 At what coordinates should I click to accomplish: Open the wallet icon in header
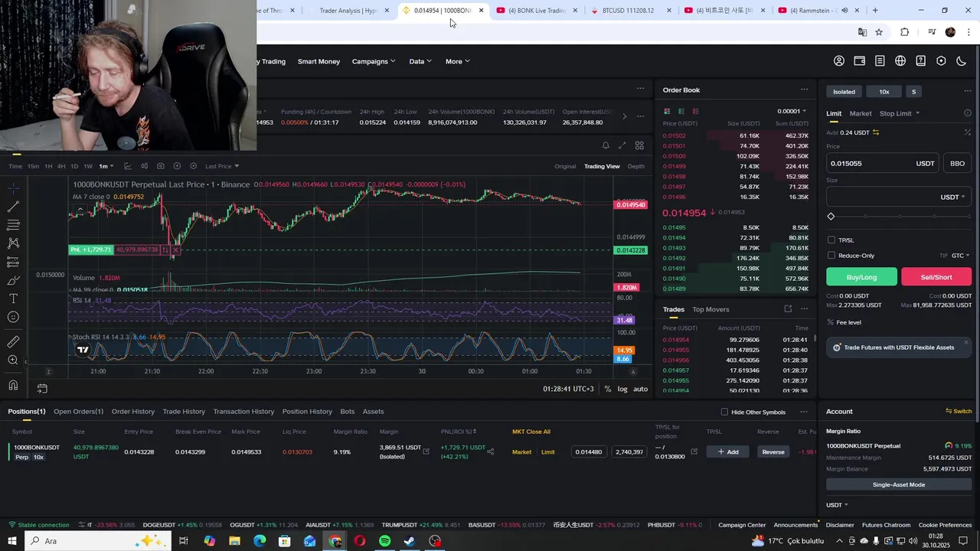click(x=860, y=61)
